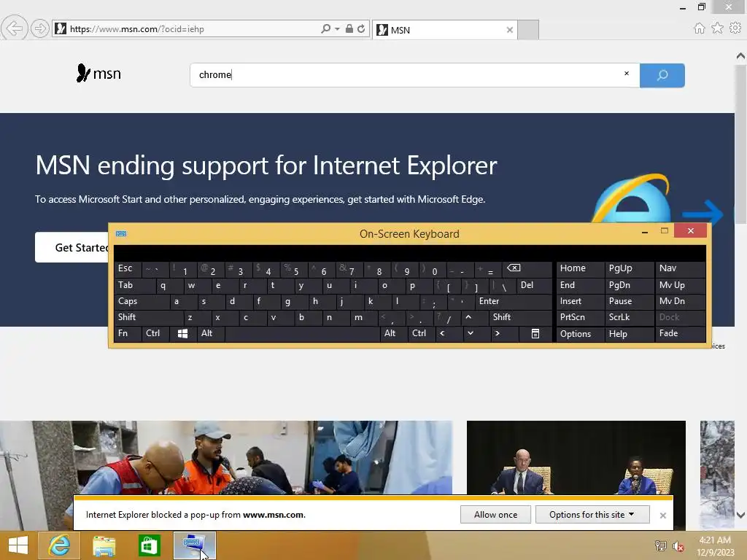This screenshot has height=560, width=747.
Task: Click the Del key
Action: (x=533, y=285)
